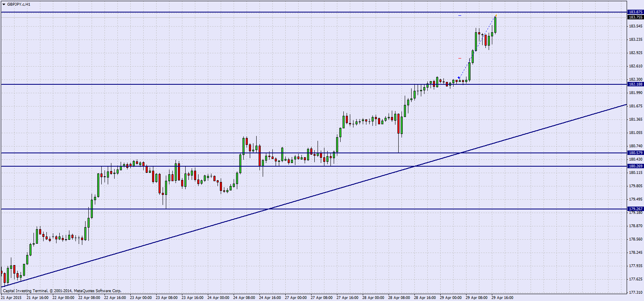Click the black 183.755 current price label

coord(636,17)
